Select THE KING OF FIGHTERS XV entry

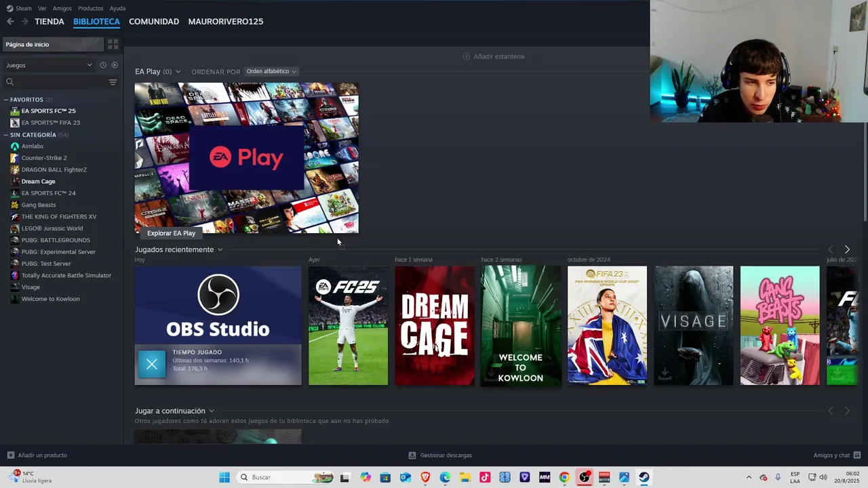58,217
